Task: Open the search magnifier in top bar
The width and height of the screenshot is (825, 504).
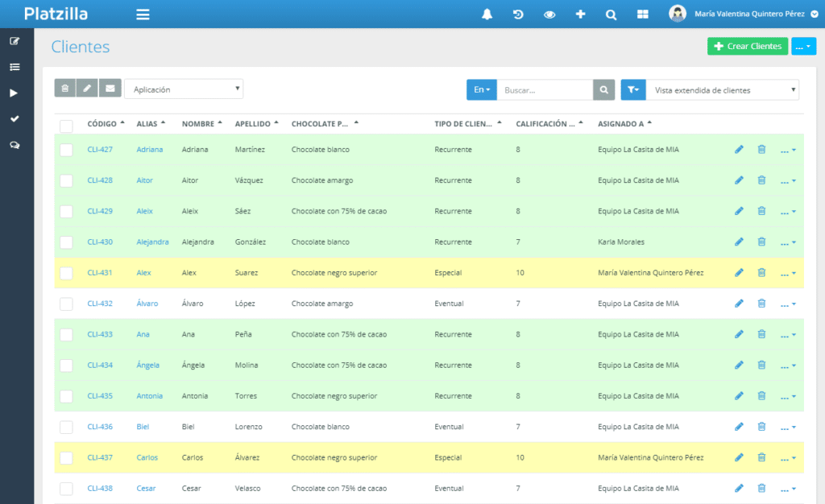Action: coord(611,14)
